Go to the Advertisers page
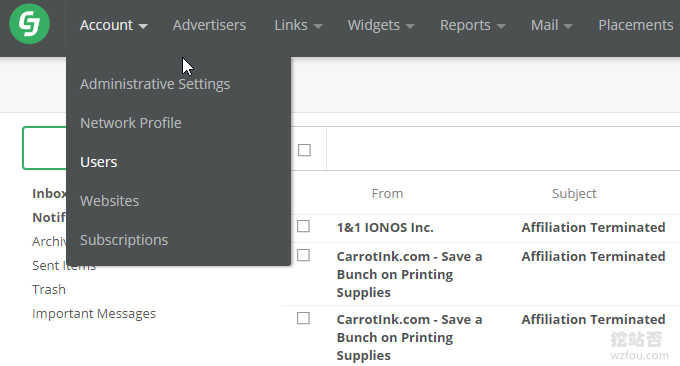This screenshot has width=680, height=366. [209, 25]
